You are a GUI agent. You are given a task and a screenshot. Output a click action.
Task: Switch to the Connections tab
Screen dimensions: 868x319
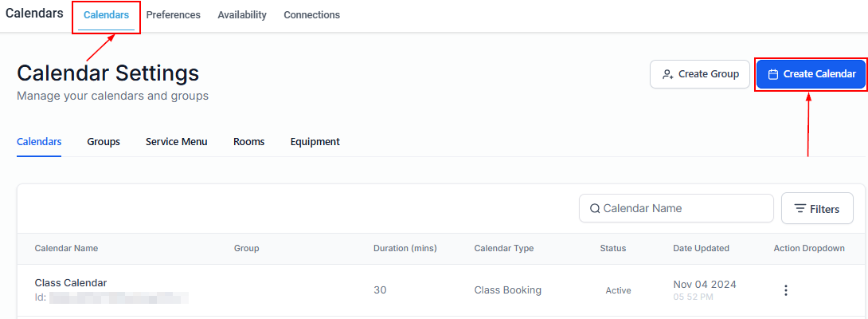point(311,15)
